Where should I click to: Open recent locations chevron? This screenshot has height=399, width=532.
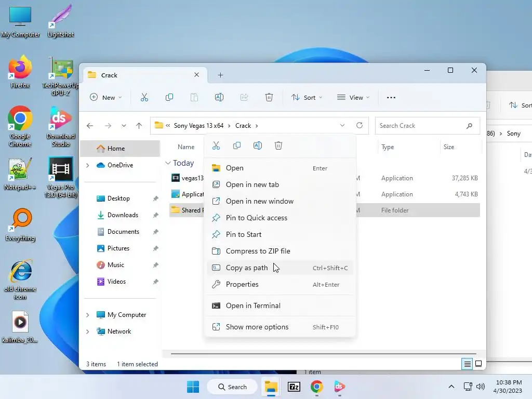124,126
